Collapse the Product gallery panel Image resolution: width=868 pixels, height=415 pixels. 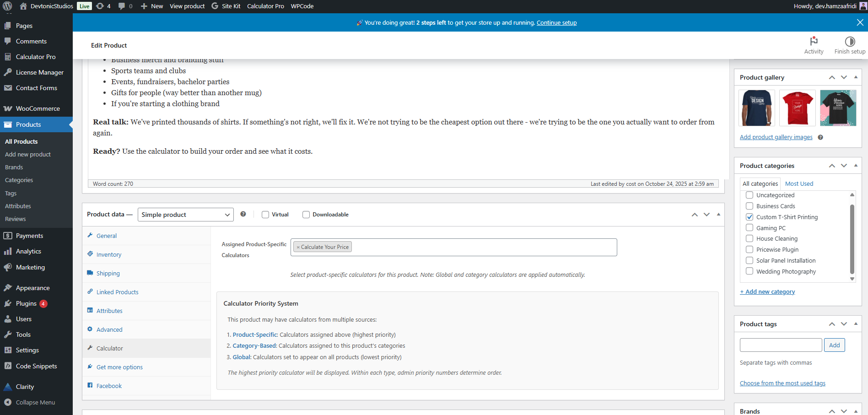tap(856, 77)
